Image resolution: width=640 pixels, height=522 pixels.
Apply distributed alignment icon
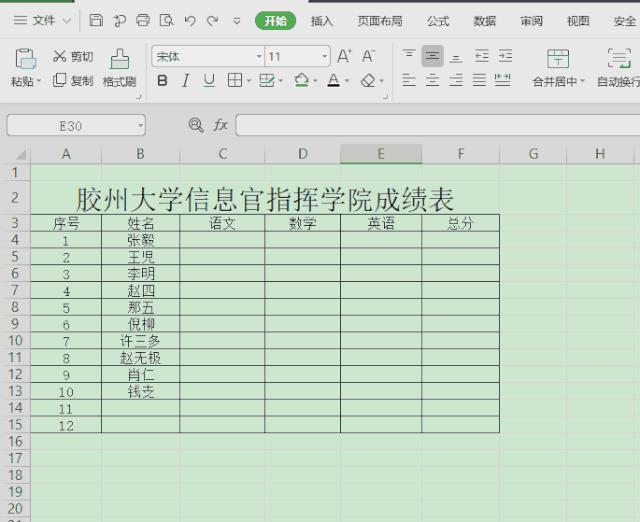[502, 80]
